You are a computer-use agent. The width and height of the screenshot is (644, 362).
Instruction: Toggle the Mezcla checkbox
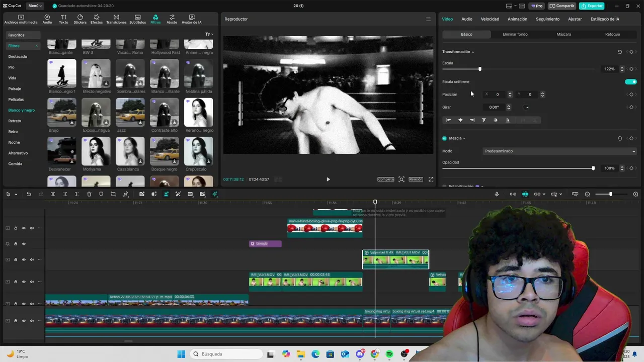[444, 138]
